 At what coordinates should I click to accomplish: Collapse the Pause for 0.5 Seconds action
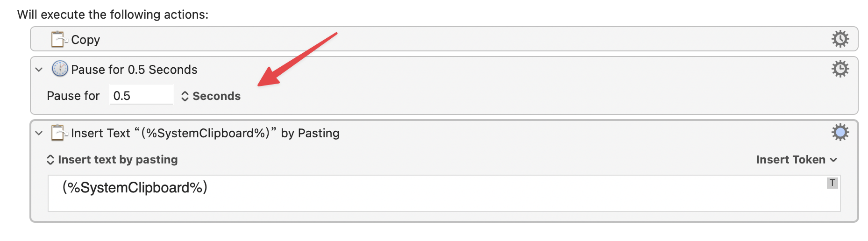pos(39,70)
